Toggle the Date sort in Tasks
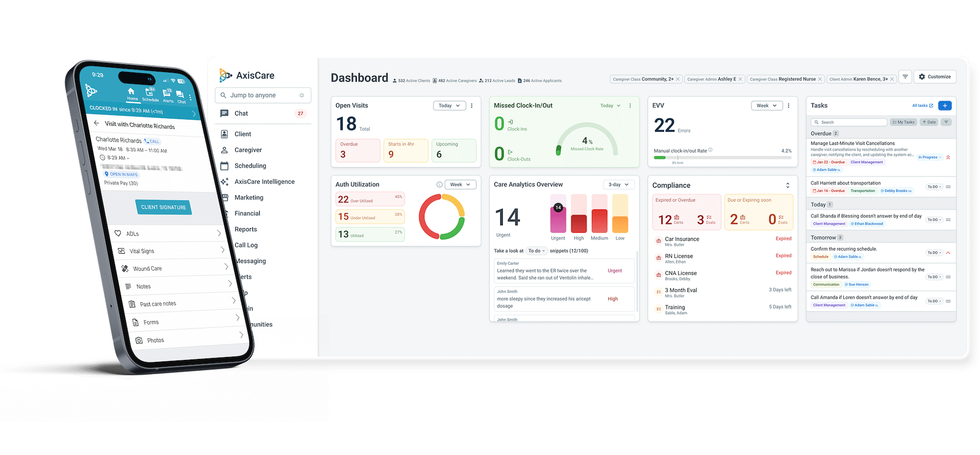Image resolution: width=980 pixels, height=455 pixels. (x=929, y=122)
